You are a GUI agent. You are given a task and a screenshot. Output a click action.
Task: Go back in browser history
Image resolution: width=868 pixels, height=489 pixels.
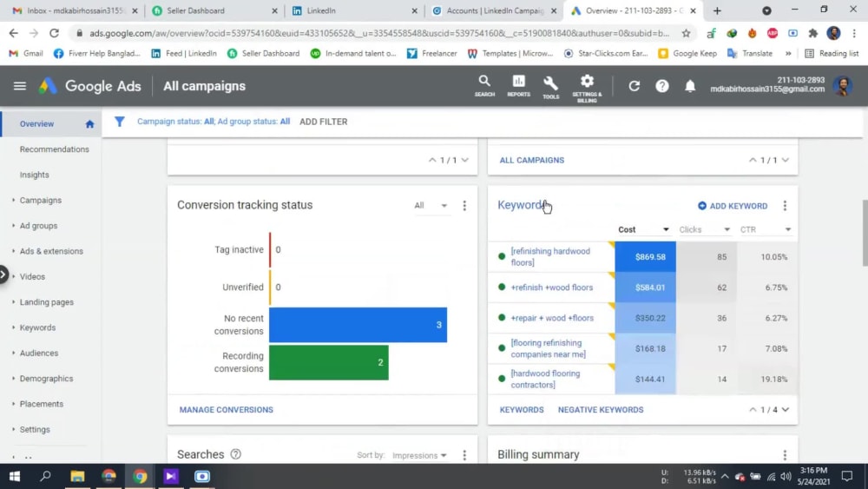(13, 33)
